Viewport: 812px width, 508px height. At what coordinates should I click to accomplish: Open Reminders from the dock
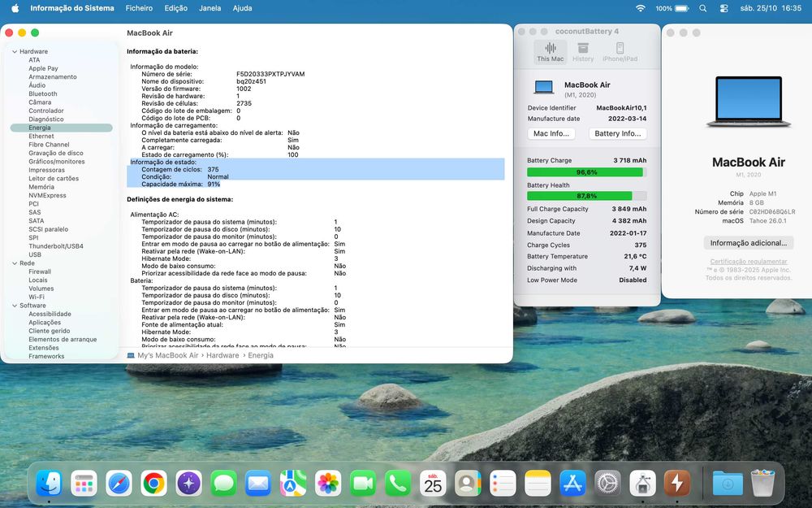click(503, 484)
